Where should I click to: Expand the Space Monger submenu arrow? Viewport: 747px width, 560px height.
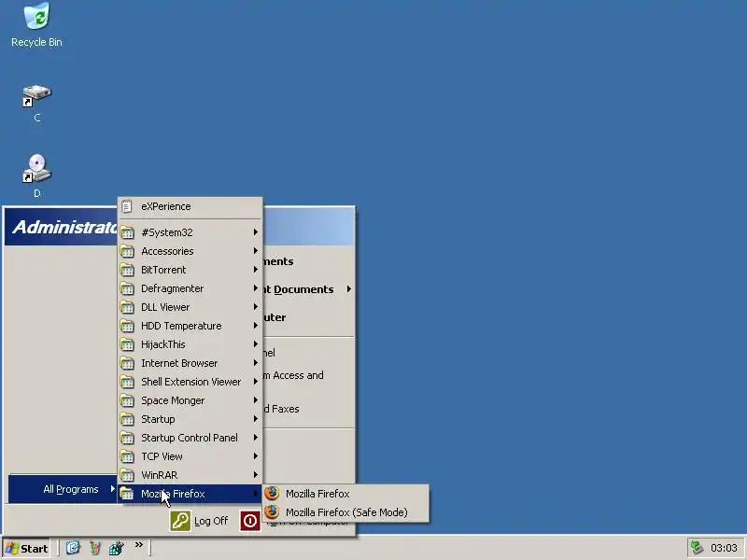pyautogui.click(x=255, y=400)
